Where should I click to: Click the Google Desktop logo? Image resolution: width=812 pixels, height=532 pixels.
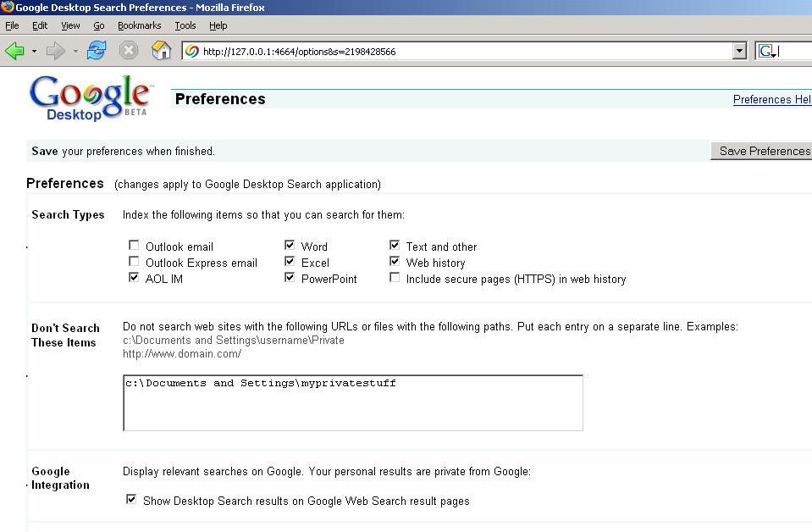coord(91,98)
